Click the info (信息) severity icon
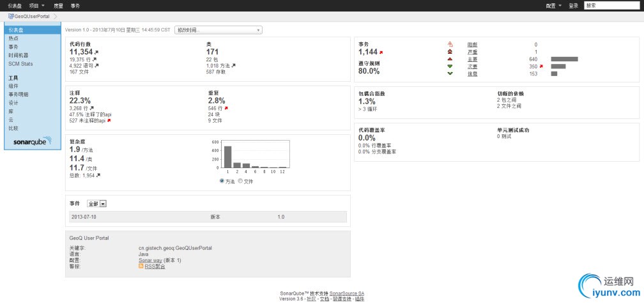Viewport: 644px width, 303px height. coord(450,74)
